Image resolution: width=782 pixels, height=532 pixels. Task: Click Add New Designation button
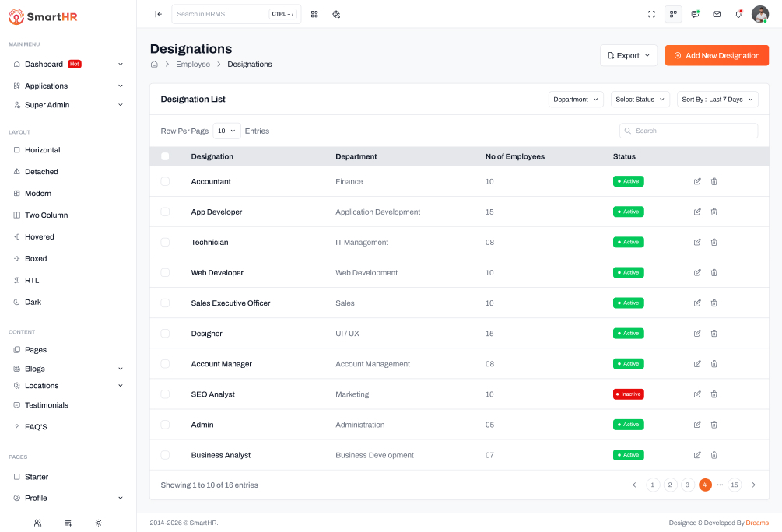(x=717, y=56)
